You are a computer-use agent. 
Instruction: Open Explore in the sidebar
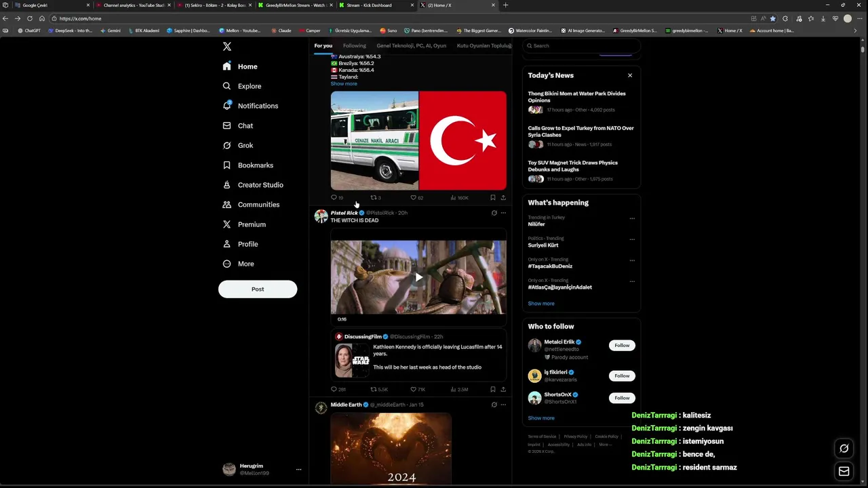pos(242,86)
